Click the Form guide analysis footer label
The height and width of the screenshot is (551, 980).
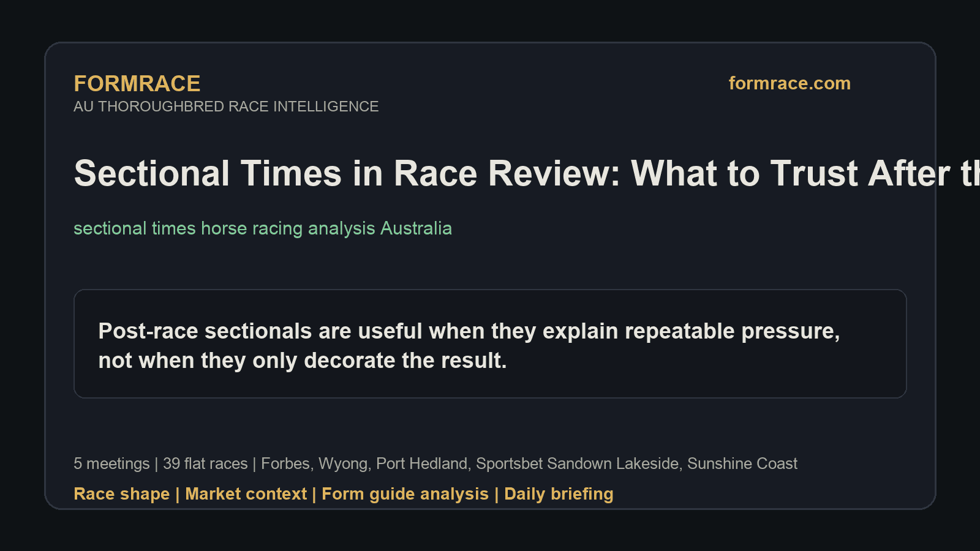(405, 494)
